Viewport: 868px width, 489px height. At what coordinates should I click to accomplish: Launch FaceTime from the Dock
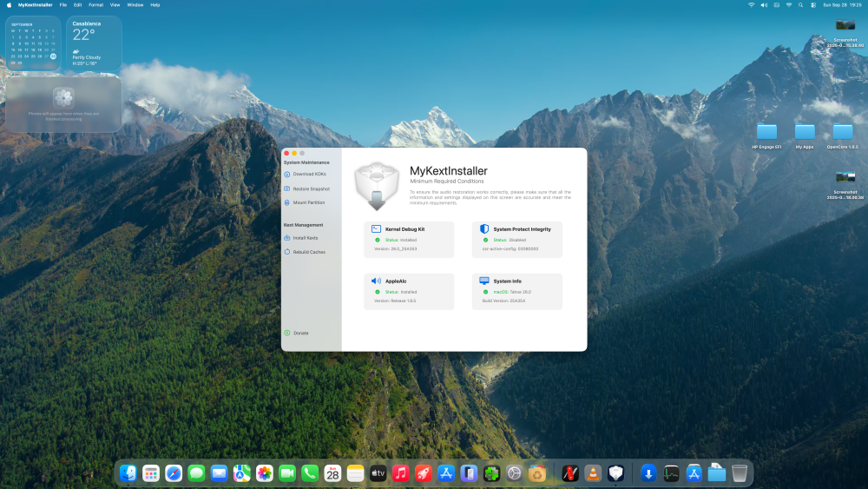[x=286, y=473]
